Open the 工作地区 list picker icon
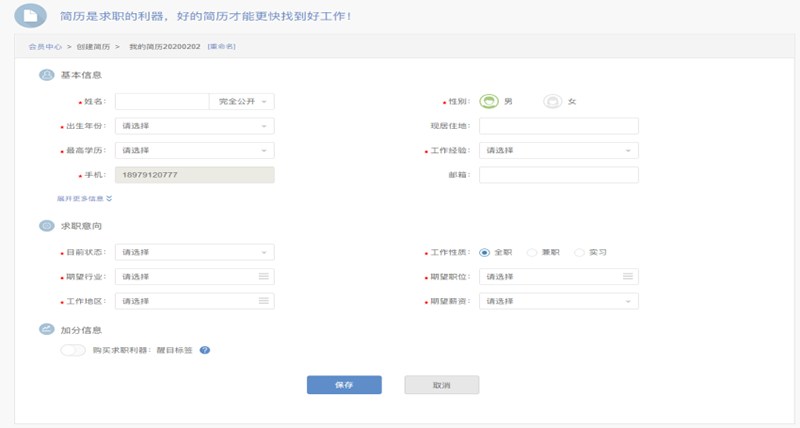Viewport: 800px width, 428px height. click(x=263, y=301)
